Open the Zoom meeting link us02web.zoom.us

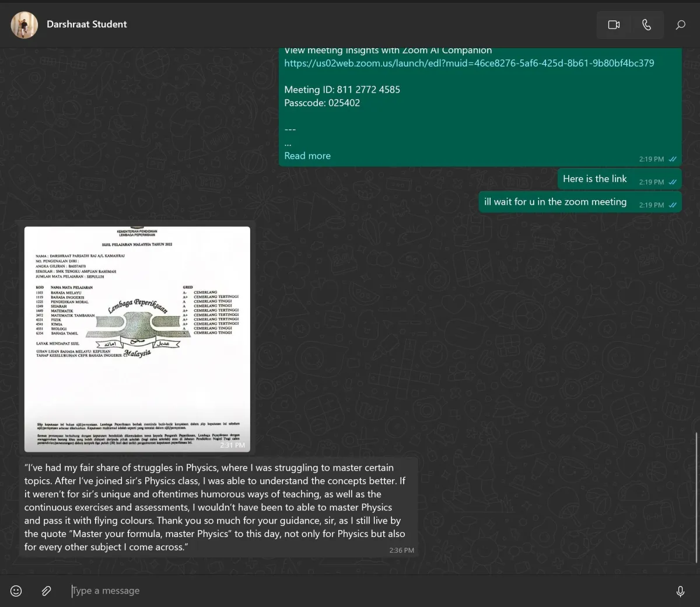click(469, 63)
